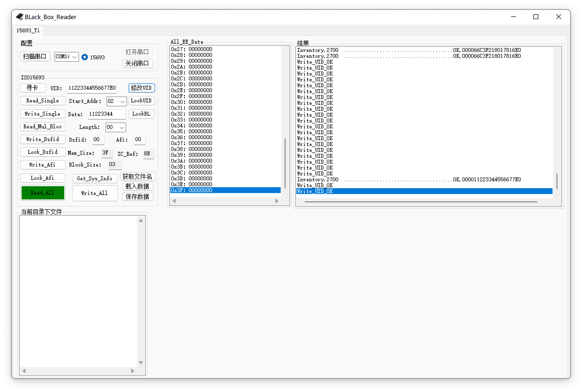Click the Read_Single button
The image size is (582, 392).
click(x=42, y=100)
